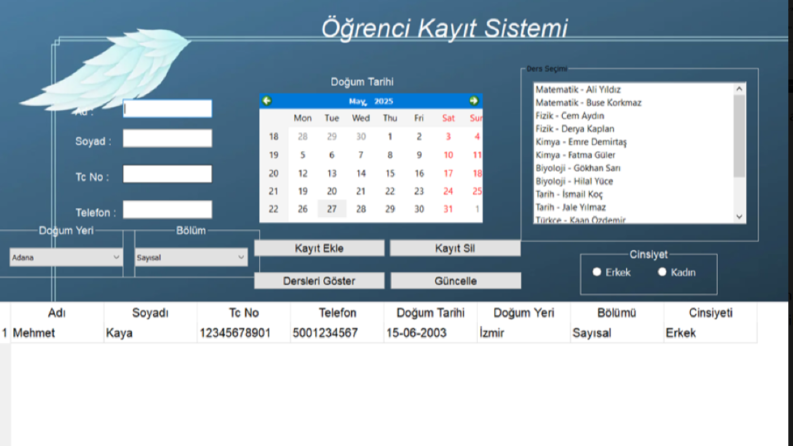The height and width of the screenshot is (446, 793).
Task: Click the Cinsiyeti column header
Action: [x=711, y=313]
